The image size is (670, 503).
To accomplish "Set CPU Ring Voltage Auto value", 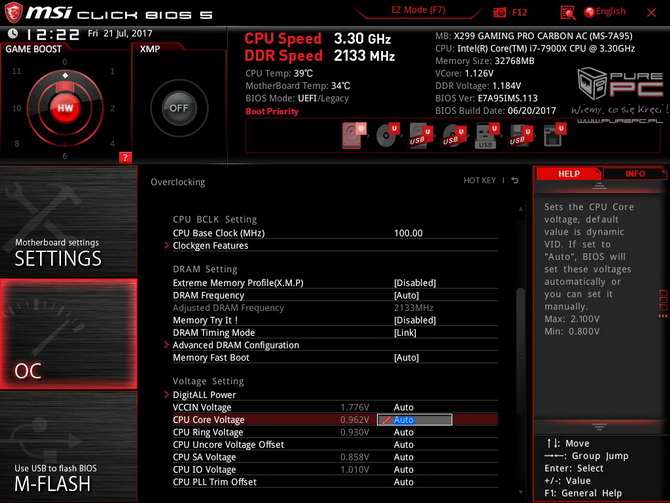I will click(403, 432).
